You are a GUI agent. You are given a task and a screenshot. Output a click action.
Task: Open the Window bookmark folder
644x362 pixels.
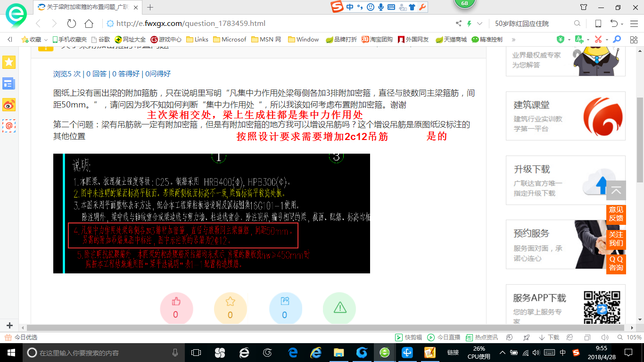303,40
